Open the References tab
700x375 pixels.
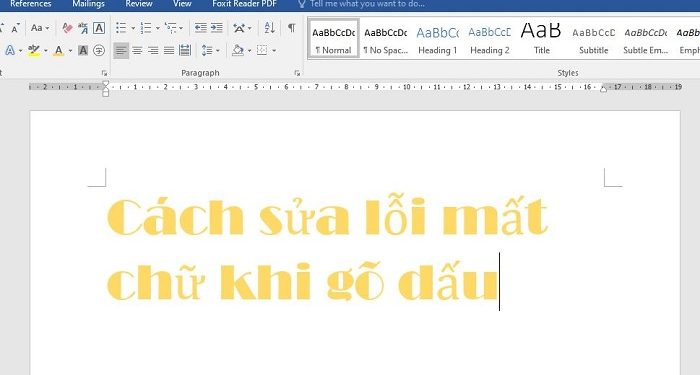30,4
